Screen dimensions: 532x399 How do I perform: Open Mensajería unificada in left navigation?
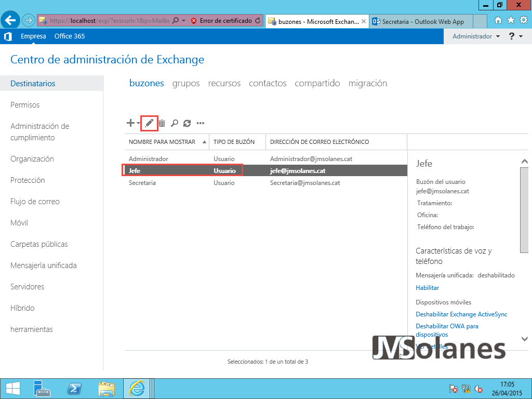click(x=44, y=265)
